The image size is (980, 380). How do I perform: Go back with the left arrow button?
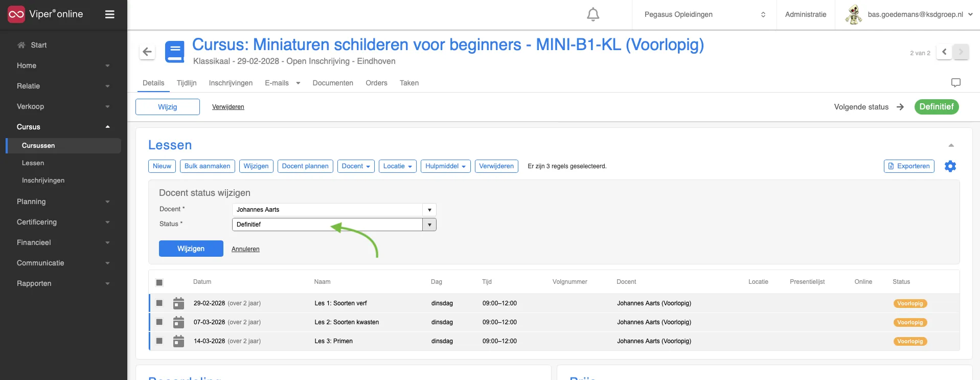[147, 52]
